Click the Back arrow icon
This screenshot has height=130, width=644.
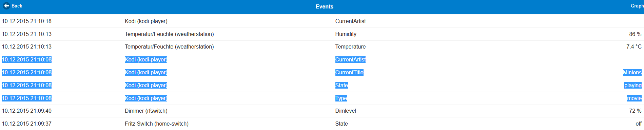coord(6,6)
